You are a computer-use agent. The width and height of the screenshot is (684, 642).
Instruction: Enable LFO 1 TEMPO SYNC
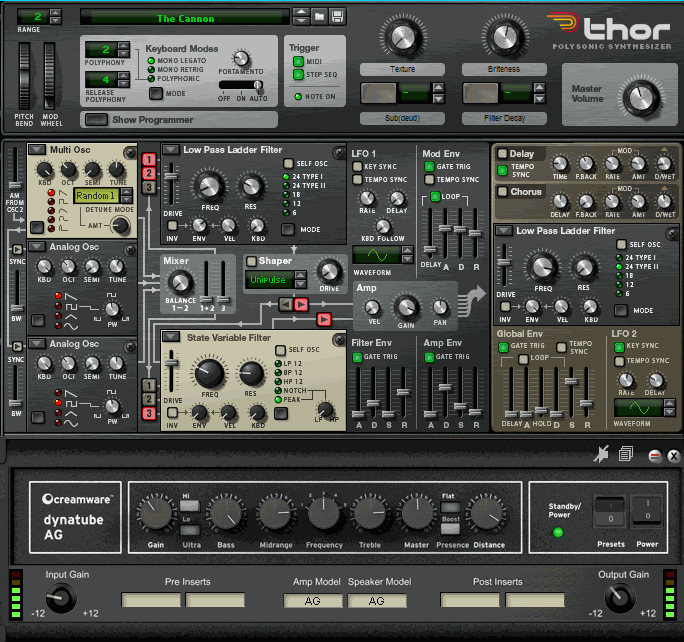pos(357,179)
